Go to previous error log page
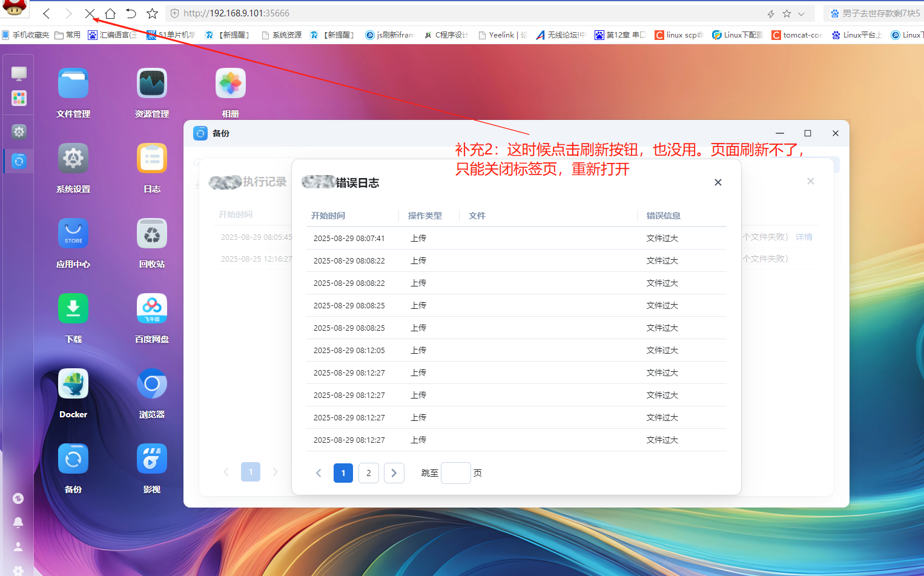 pos(318,473)
